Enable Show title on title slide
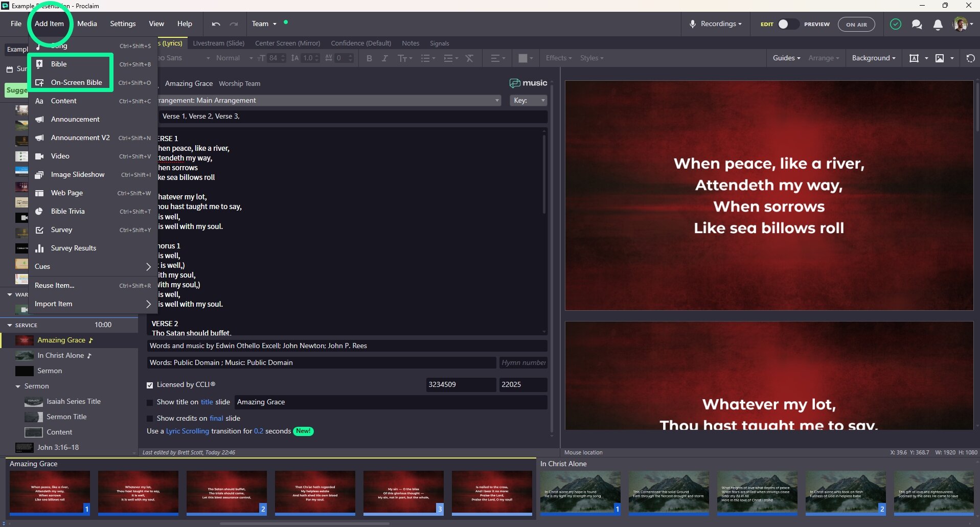This screenshot has height=527, width=980. (x=150, y=403)
